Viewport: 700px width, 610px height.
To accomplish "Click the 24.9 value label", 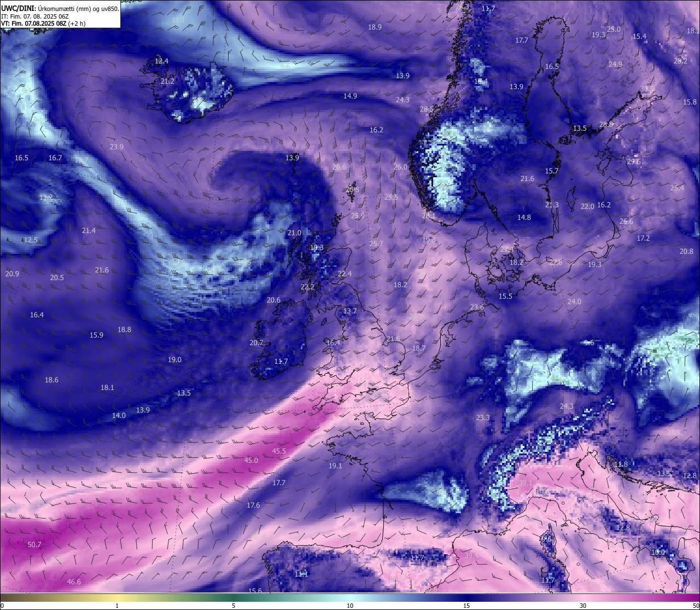I will (615, 65).
